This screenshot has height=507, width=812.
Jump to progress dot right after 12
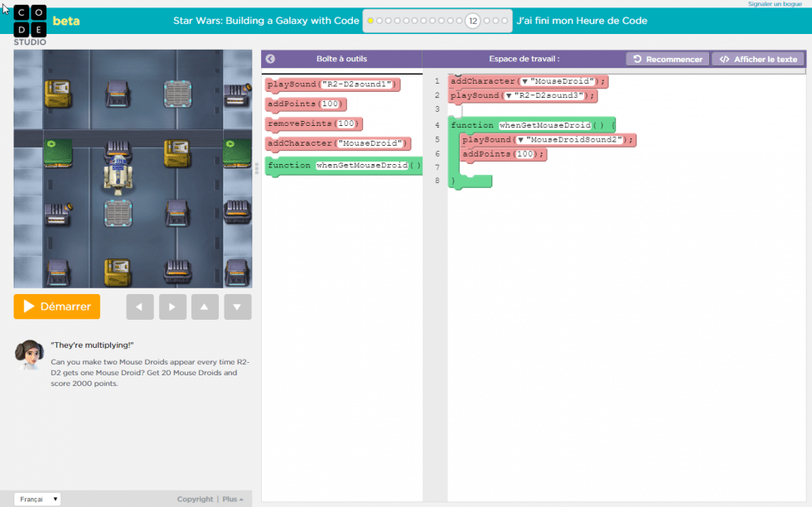click(x=487, y=21)
